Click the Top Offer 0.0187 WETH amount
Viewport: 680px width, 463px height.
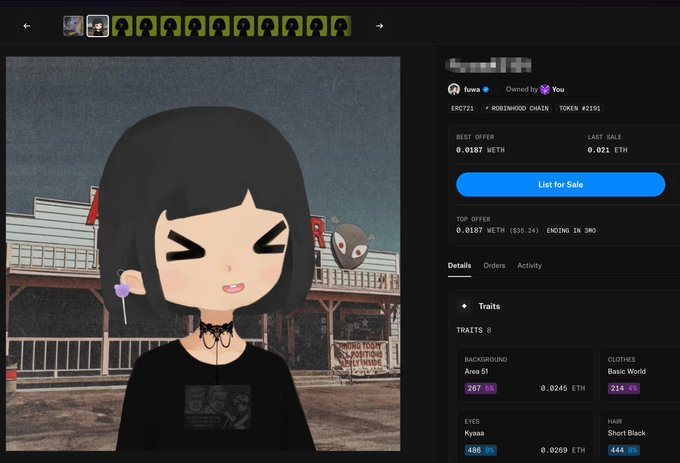(481, 230)
